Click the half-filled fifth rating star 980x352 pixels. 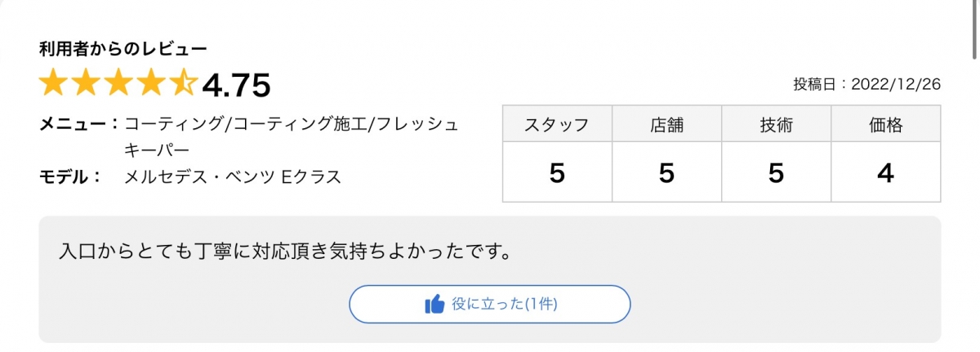185,83
